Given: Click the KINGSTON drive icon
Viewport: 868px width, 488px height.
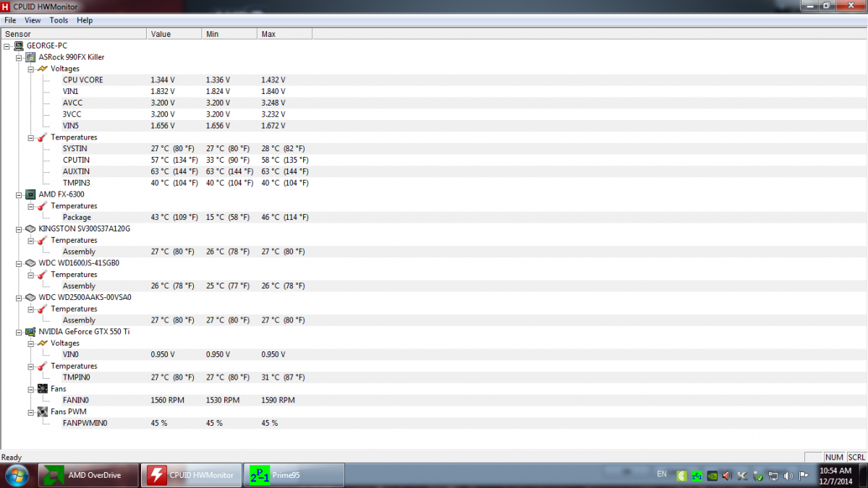Looking at the screenshot, I should [x=30, y=228].
